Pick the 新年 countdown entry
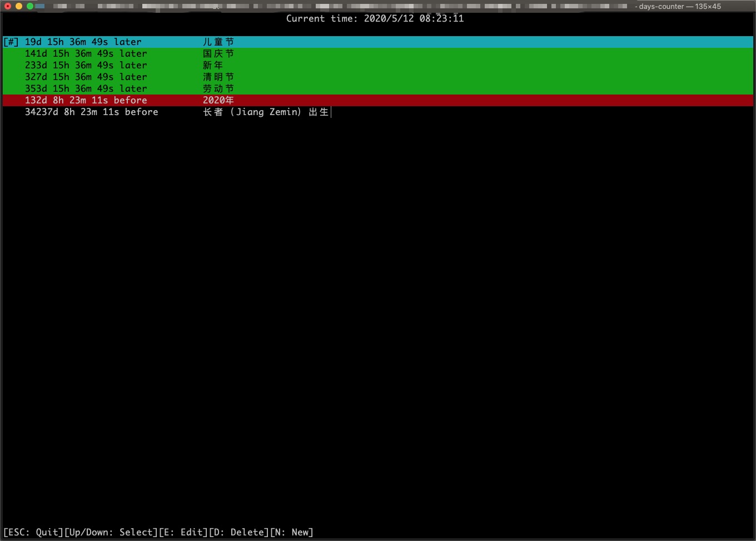The height and width of the screenshot is (541, 756). point(212,66)
